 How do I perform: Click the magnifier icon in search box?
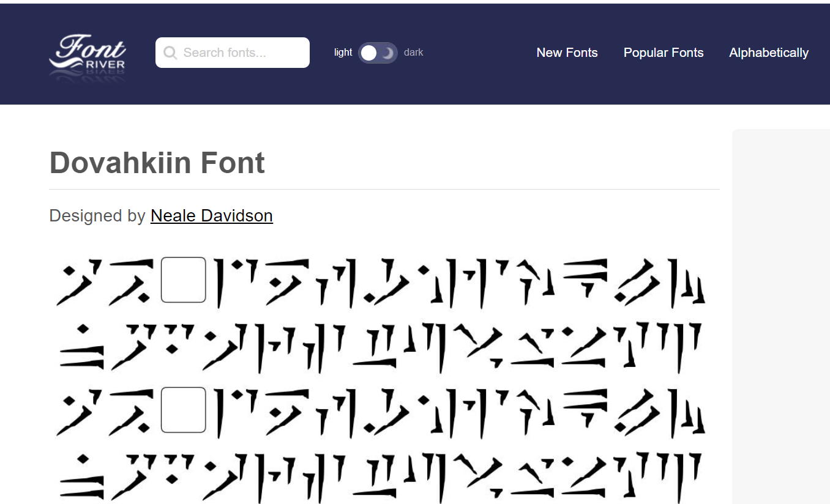coord(170,53)
